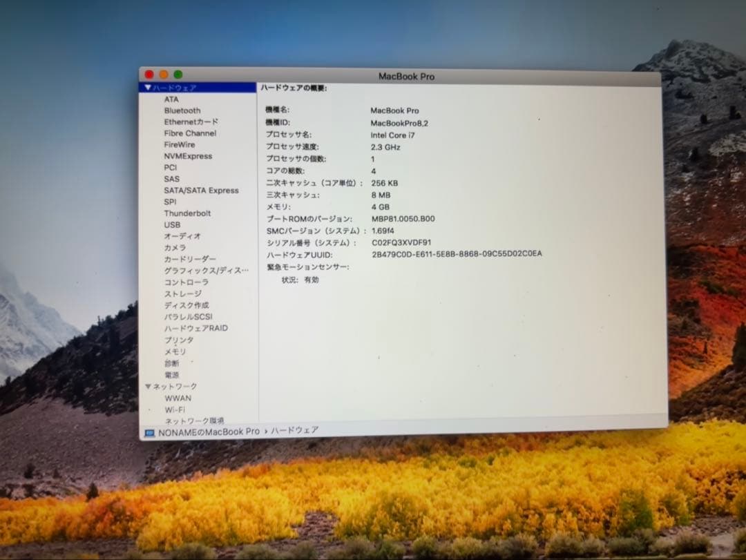746x560 pixels.
Task: Collapse the ネットワーク disclosure triangle
Action: [x=148, y=387]
